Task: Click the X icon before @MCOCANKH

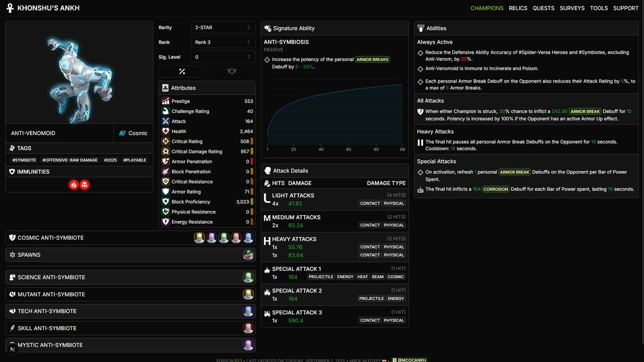Action: (395, 360)
